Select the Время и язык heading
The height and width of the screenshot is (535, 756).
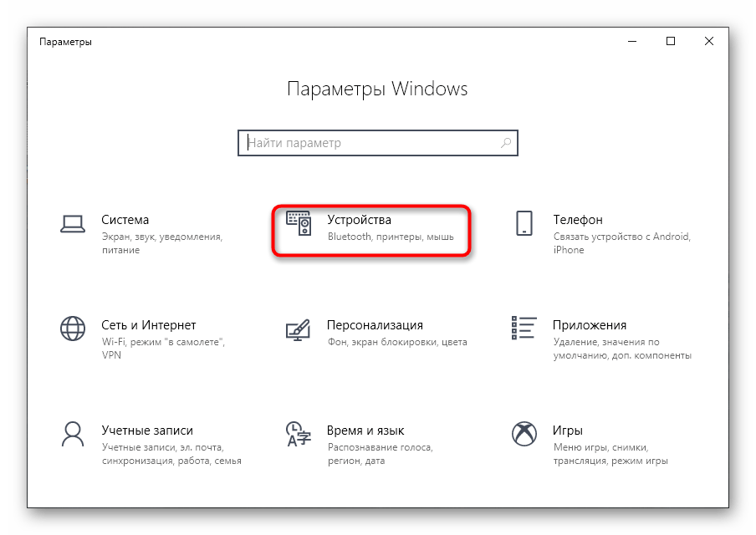click(365, 431)
